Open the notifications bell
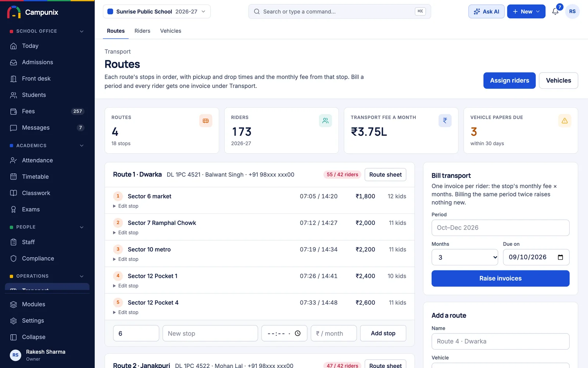 click(555, 11)
